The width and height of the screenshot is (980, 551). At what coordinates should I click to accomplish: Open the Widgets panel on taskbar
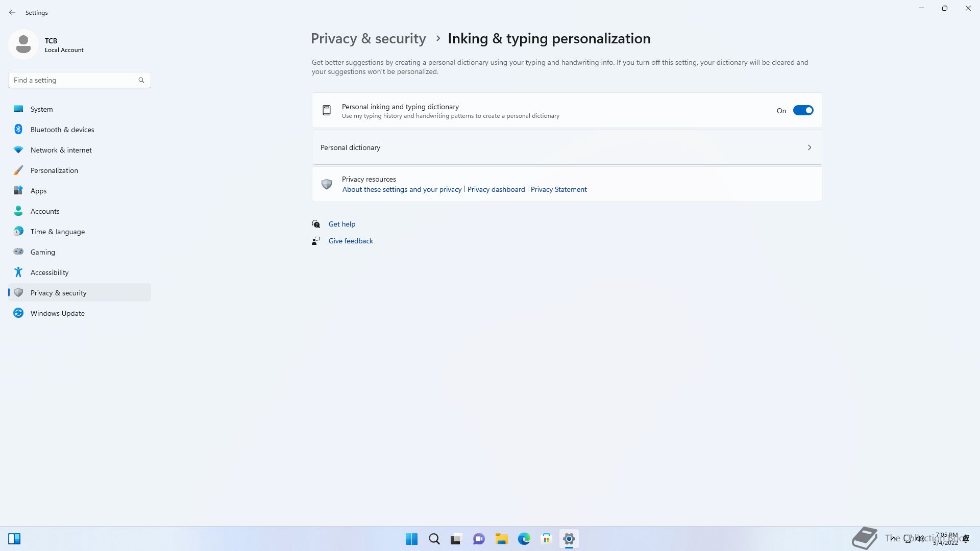14,539
